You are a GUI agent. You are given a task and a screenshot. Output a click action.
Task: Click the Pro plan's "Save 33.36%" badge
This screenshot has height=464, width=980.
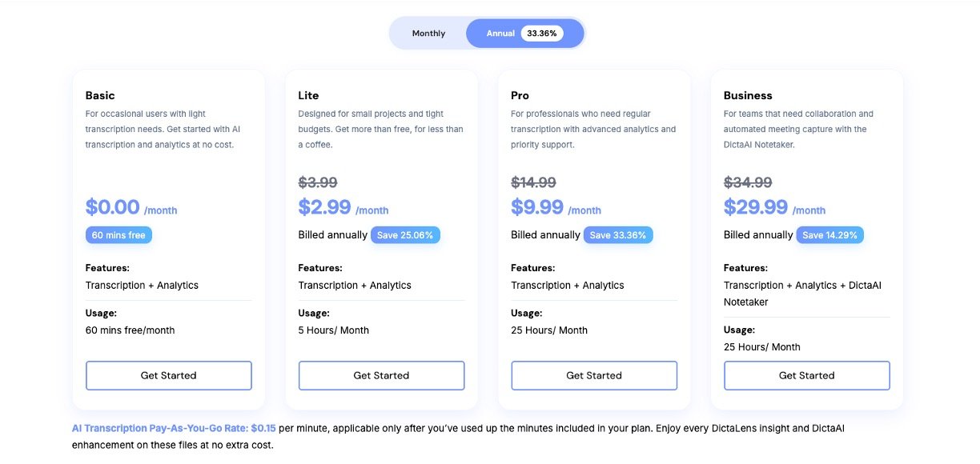click(x=618, y=235)
